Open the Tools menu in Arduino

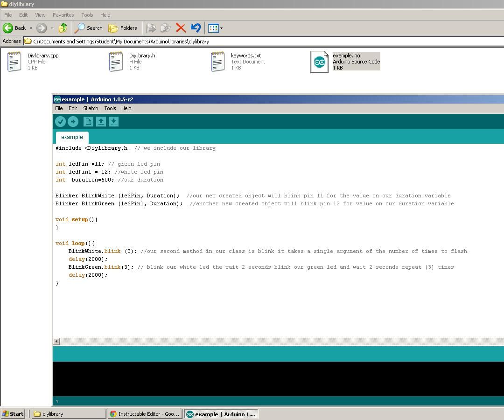point(110,108)
